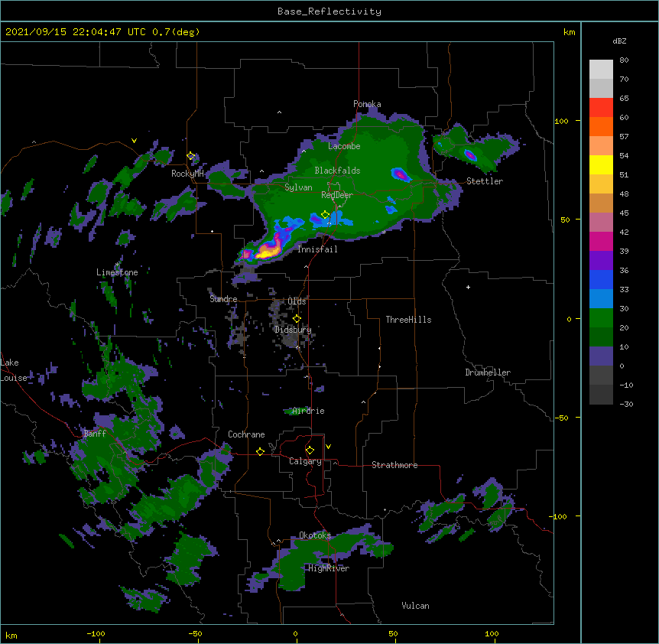Click the purple storm cell west of Stettler

pos(400,174)
